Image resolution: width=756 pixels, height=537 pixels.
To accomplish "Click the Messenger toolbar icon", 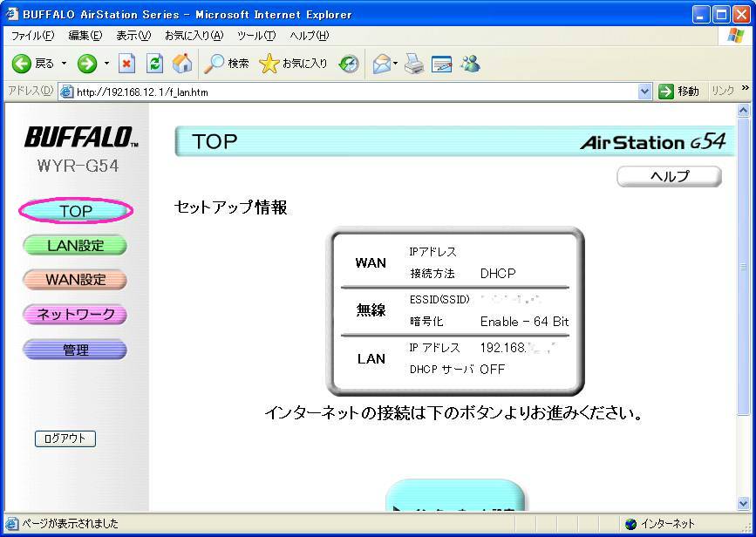I will [x=471, y=64].
